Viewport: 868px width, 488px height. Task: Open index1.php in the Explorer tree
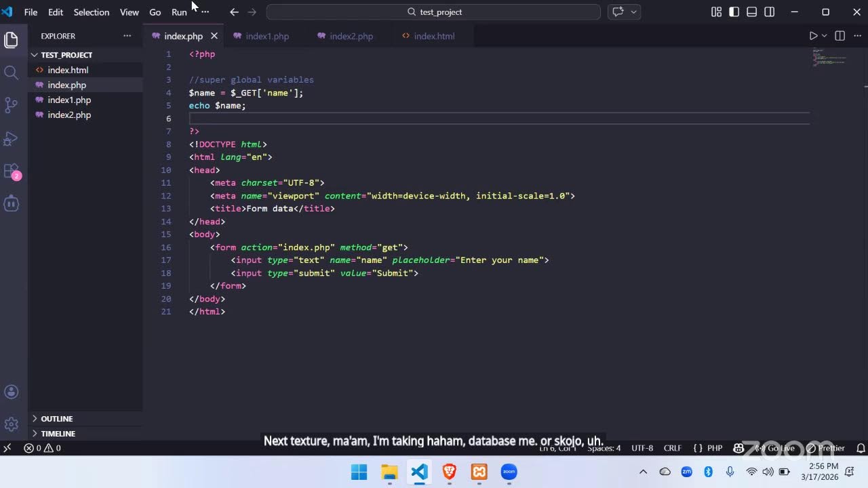pyautogui.click(x=85, y=100)
